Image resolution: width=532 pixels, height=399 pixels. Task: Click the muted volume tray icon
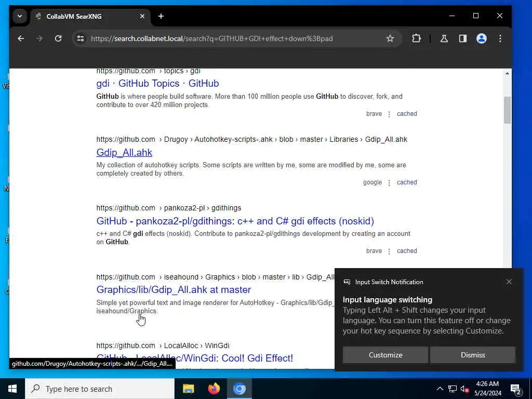pos(464,389)
